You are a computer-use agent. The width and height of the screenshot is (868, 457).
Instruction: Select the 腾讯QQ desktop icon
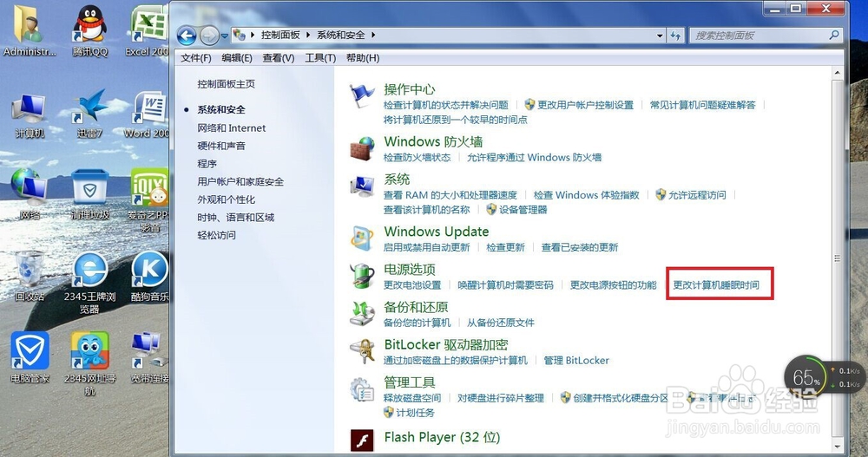[x=89, y=30]
